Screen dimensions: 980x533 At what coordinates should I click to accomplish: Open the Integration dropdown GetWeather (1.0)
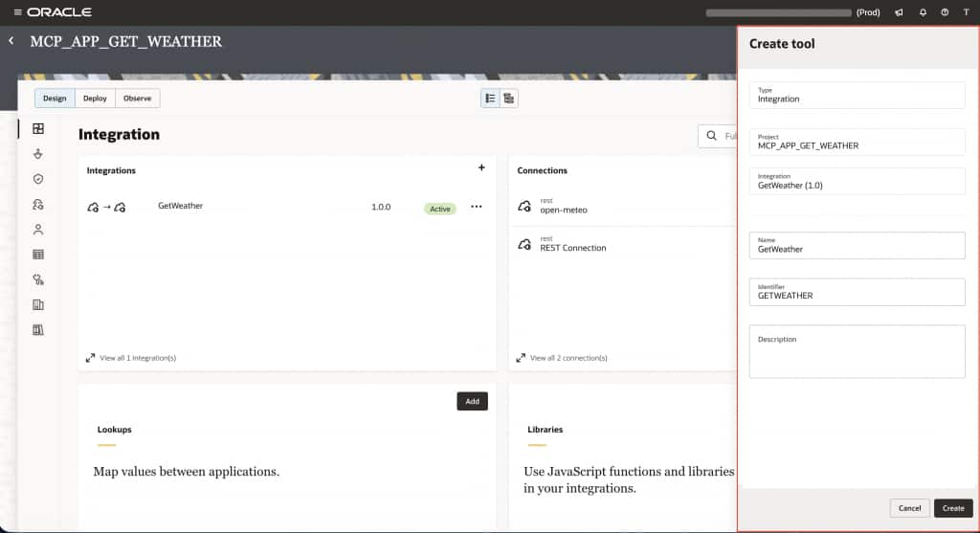pyautogui.click(x=857, y=181)
